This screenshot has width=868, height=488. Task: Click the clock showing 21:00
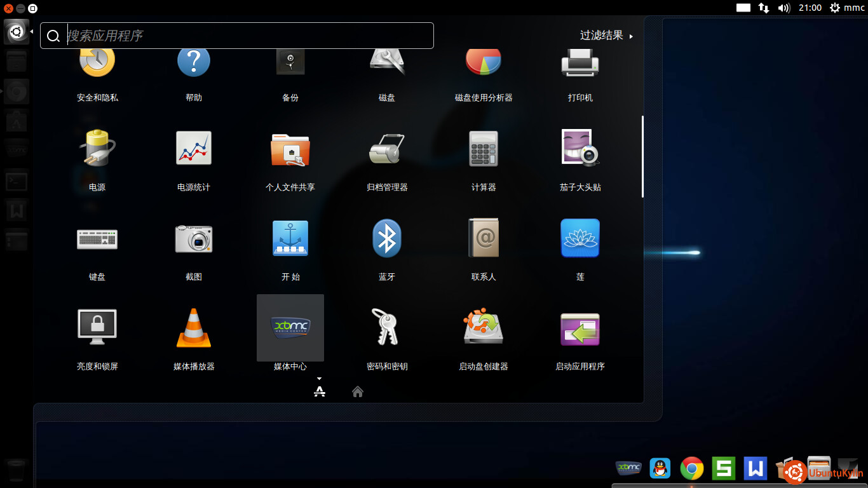[810, 8]
